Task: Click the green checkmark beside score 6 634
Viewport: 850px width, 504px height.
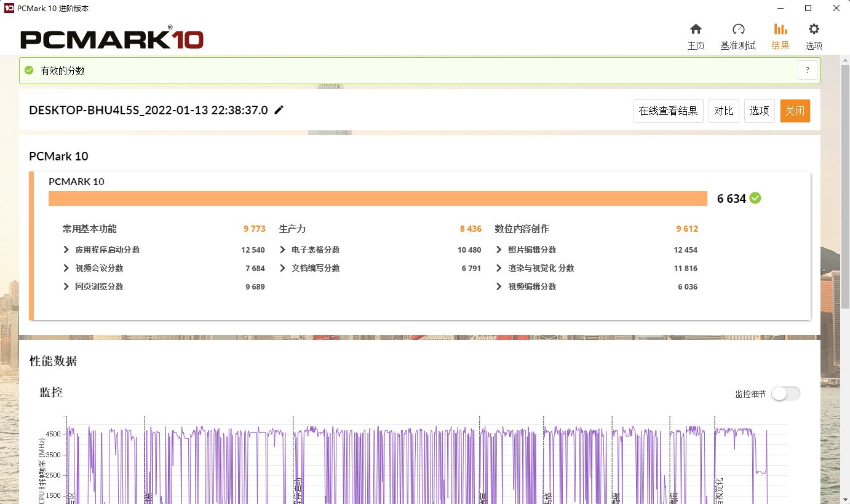Action: [x=755, y=198]
